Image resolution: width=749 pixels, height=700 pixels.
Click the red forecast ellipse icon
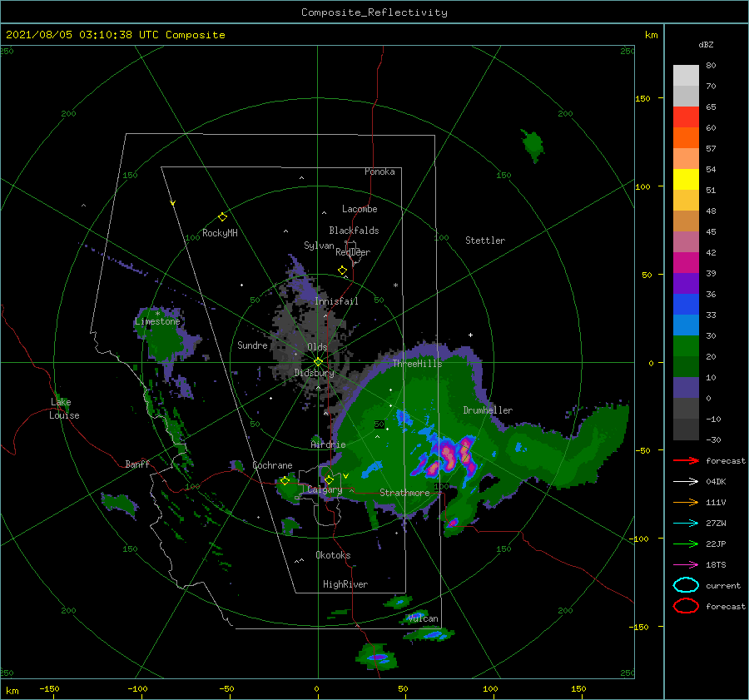[x=686, y=606]
